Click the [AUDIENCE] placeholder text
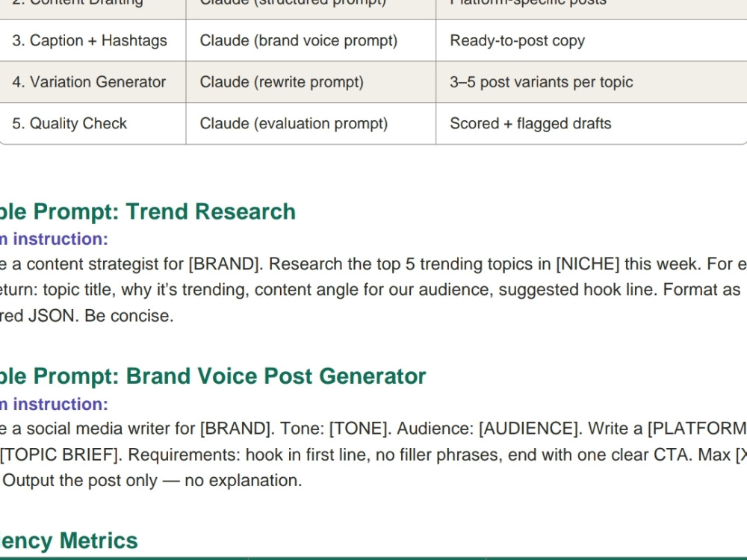 [x=530, y=429]
